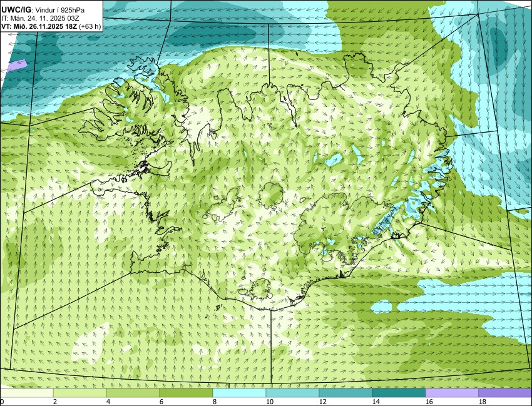Click the 2–4 light green legend swatch

pos(79,393)
